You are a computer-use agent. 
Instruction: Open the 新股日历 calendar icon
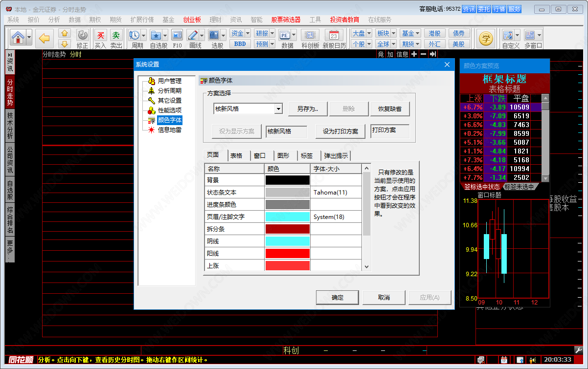[334, 35]
